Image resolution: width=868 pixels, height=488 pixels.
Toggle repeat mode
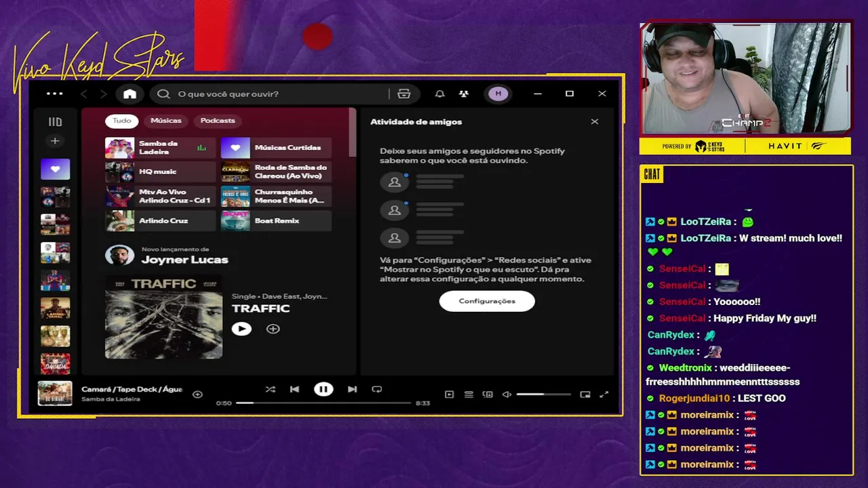pos(377,389)
